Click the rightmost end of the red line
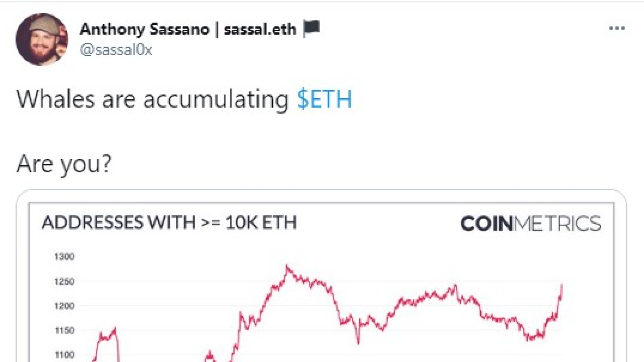644x362 pixels. tap(561, 285)
